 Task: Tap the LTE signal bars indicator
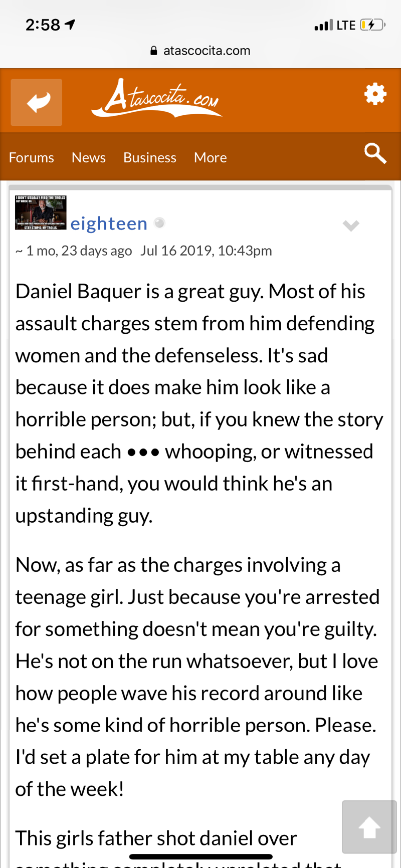(324, 24)
